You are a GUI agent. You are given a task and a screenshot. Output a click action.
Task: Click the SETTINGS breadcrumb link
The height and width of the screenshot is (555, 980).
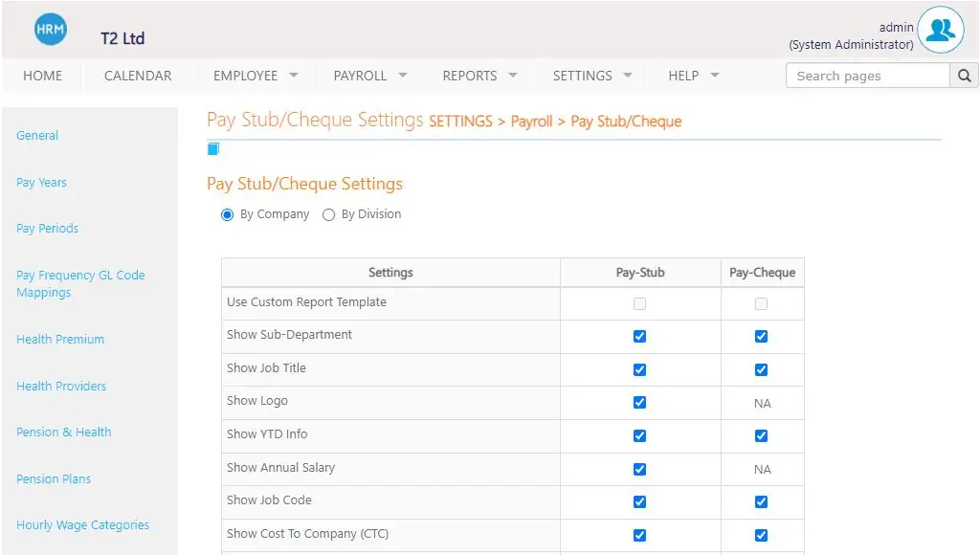[x=460, y=122]
